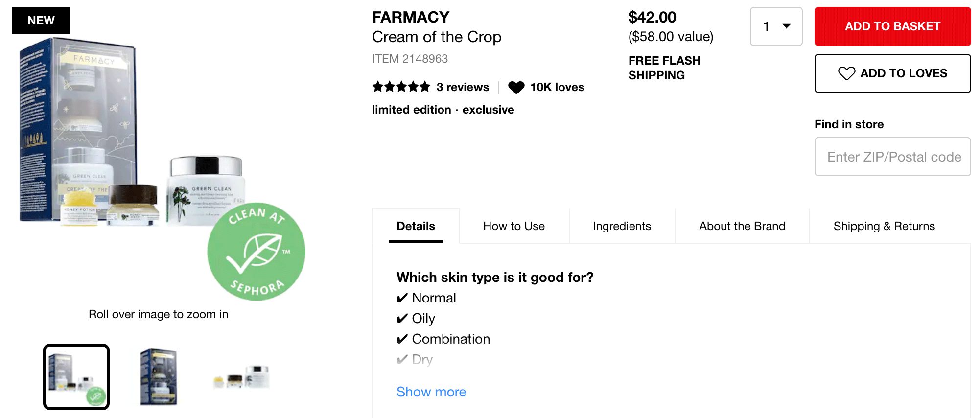Click the heart outline in Add to Loves
980x418 pixels.
tap(846, 73)
